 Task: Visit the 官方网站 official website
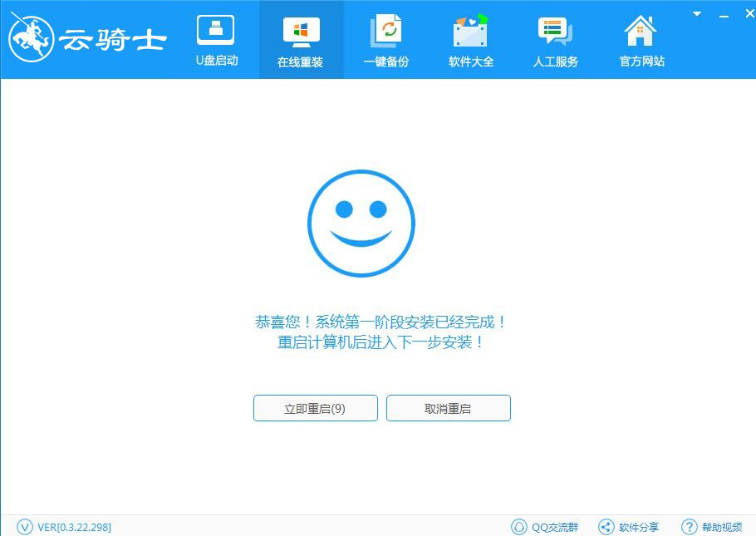(640, 39)
